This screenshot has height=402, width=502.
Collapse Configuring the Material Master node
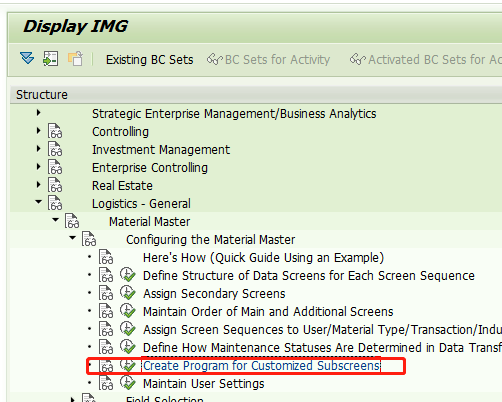click(73, 238)
